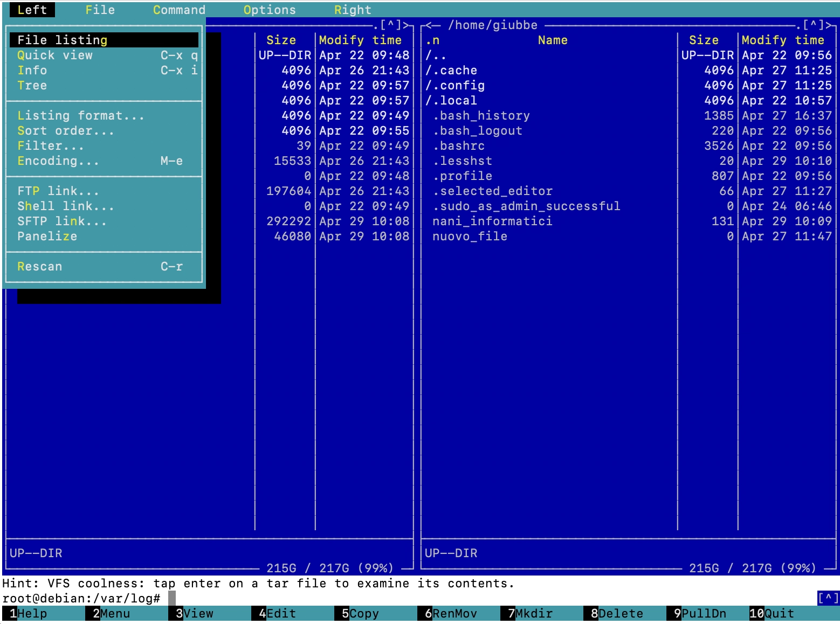The height and width of the screenshot is (624, 840).
Task: Open the Right panel menu
Action: click(353, 9)
